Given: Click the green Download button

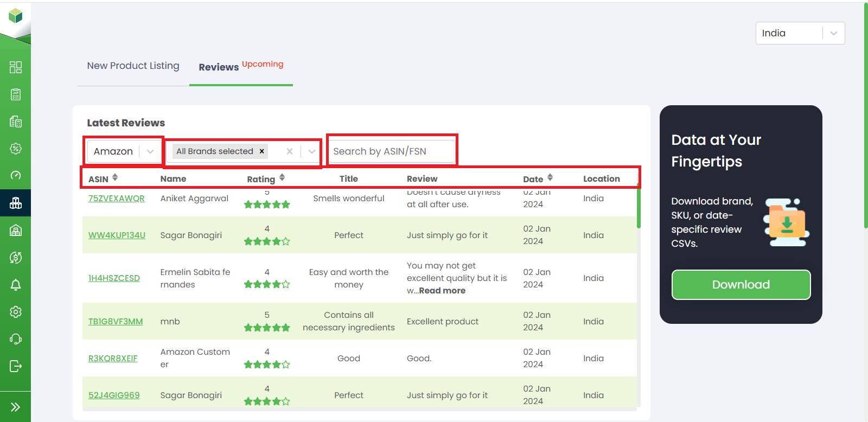Looking at the screenshot, I should click(x=741, y=285).
